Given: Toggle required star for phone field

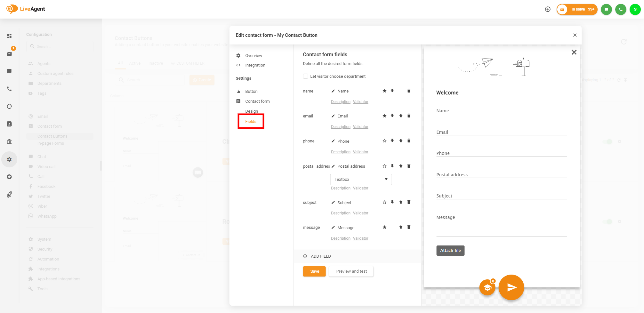Looking at the screenshot, I should (384, 141).
